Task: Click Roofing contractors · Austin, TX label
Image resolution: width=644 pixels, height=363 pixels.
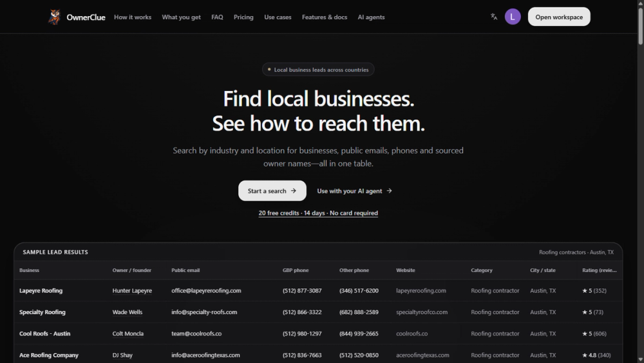Action: [576, 252]
